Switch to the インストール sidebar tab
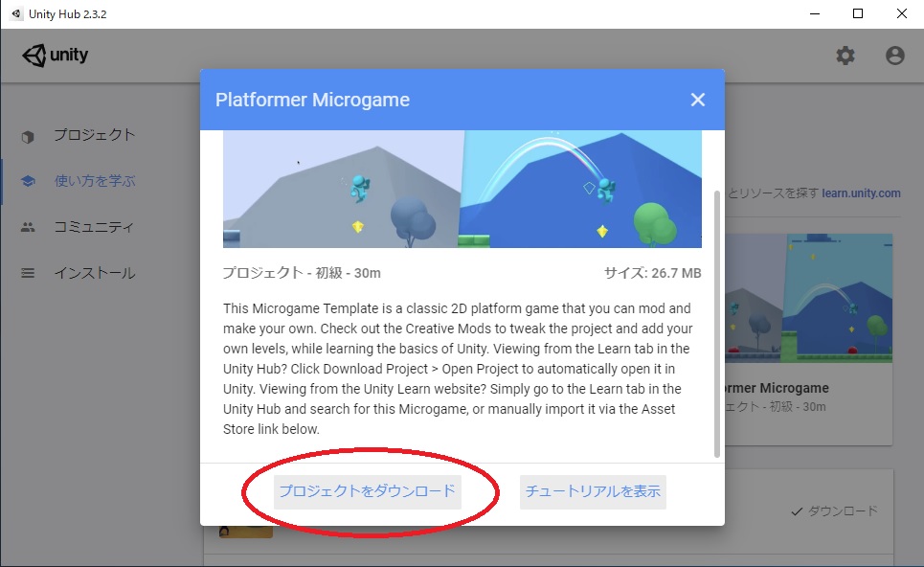This screenshot has width=924, height=567. (95, 273)
